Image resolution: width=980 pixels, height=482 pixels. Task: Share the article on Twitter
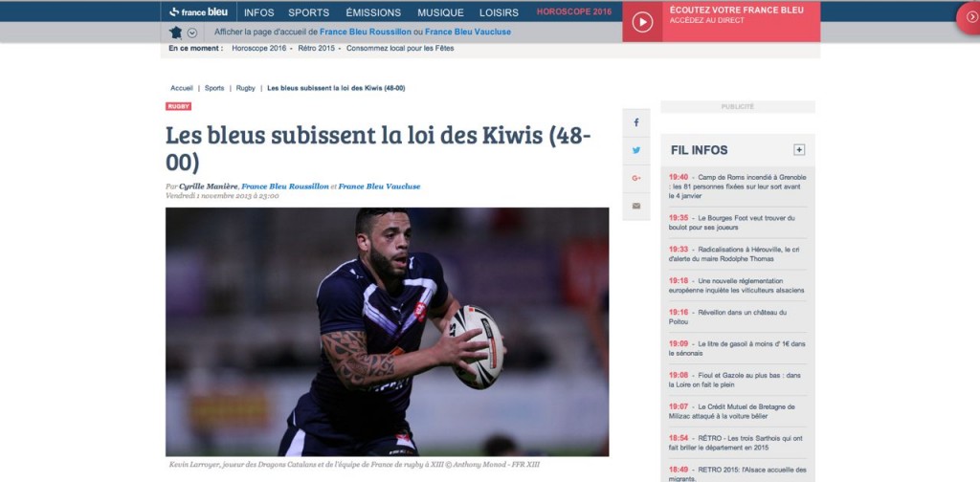pyautogui.click(x=636, y=150)
